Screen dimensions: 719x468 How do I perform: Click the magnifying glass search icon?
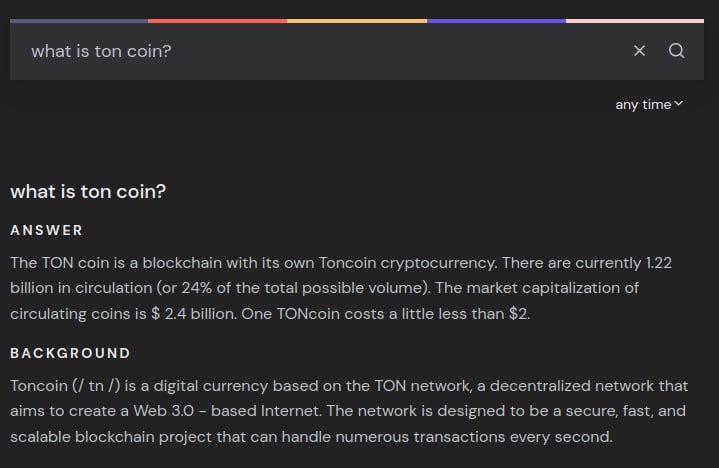(x=677, y=51)
